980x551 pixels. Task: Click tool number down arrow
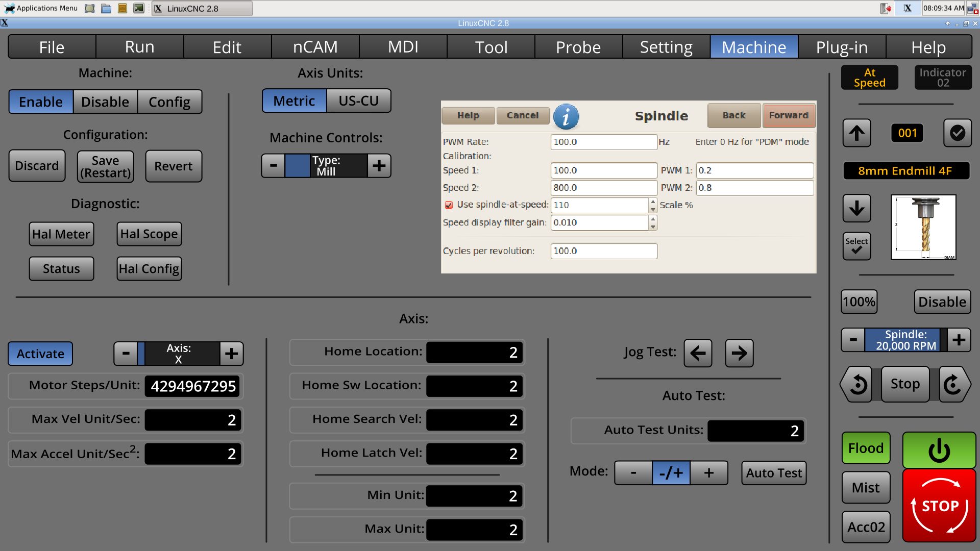click(x=857, y=208)
